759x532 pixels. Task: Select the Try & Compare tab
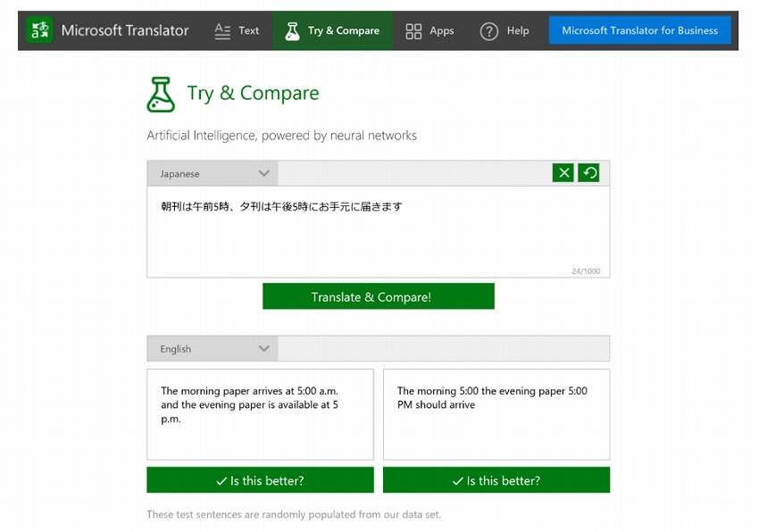point(332,30)
